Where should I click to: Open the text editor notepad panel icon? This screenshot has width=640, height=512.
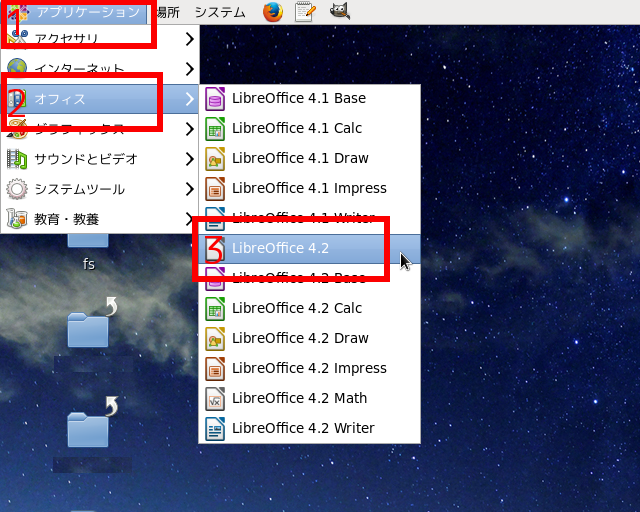305,12
